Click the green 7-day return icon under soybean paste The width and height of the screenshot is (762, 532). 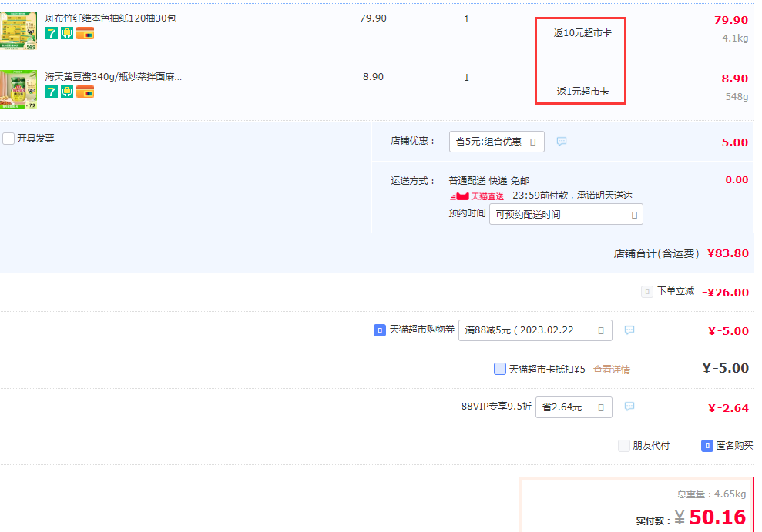(52, 92)
